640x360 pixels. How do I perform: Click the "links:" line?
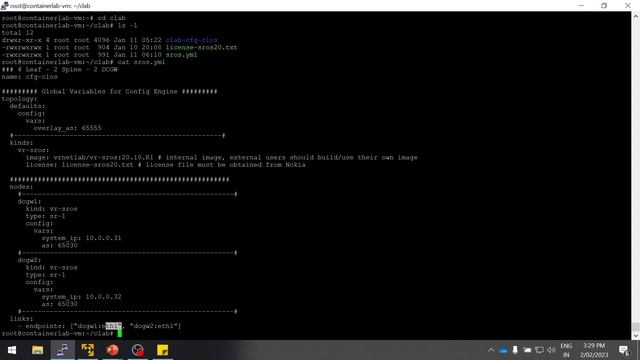[x=21, y=319]
